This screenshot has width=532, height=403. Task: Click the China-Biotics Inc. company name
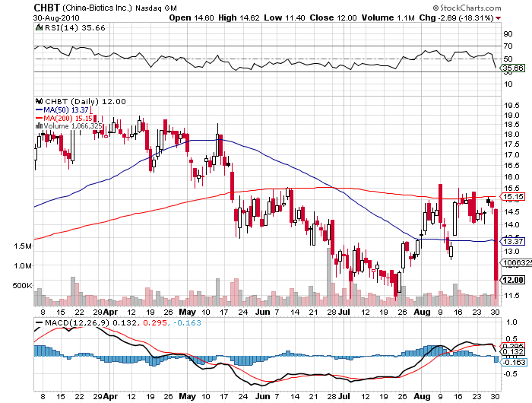point(97,8)
